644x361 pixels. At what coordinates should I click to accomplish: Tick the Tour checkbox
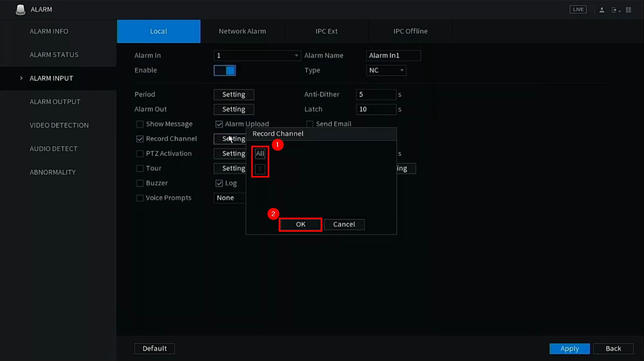pos(140,169)
